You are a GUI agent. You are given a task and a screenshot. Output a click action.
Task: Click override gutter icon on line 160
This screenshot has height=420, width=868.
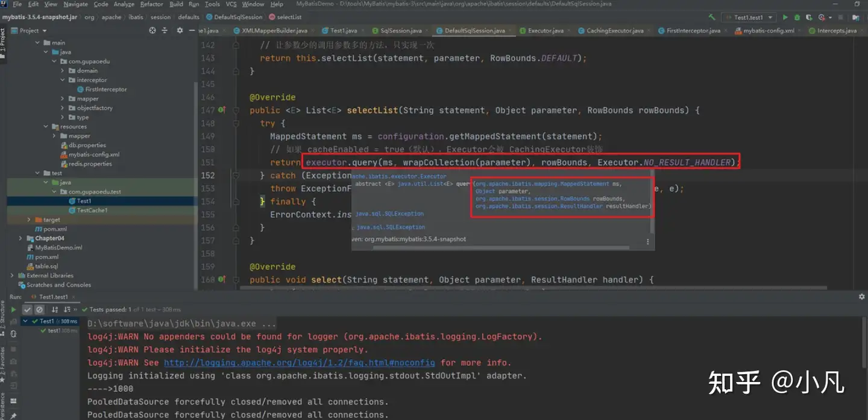222,280
